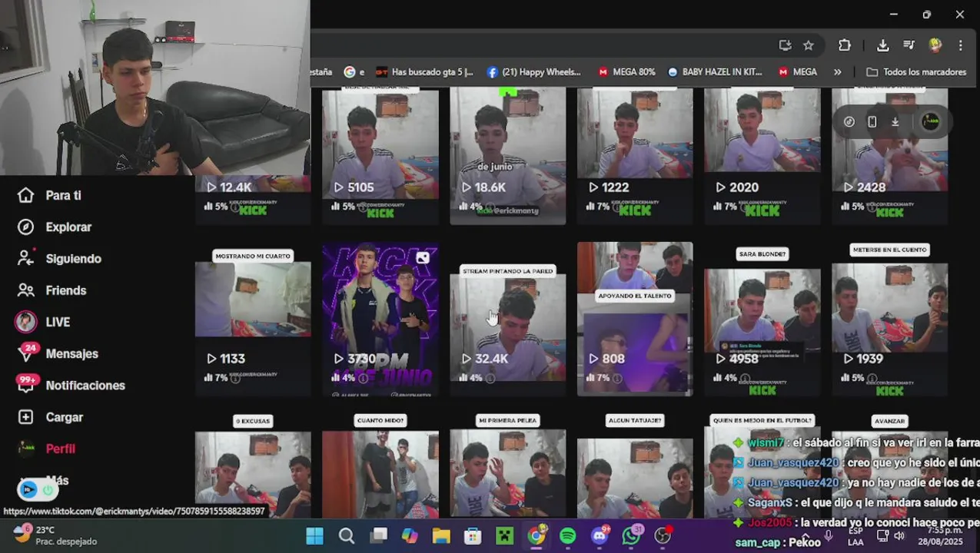980x553 pixels.
Task: Open video with 18.6K views
Action: [507, 156]
